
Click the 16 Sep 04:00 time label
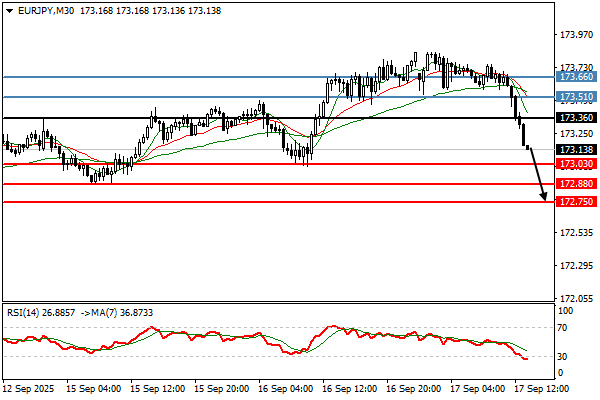click(285, 389)
